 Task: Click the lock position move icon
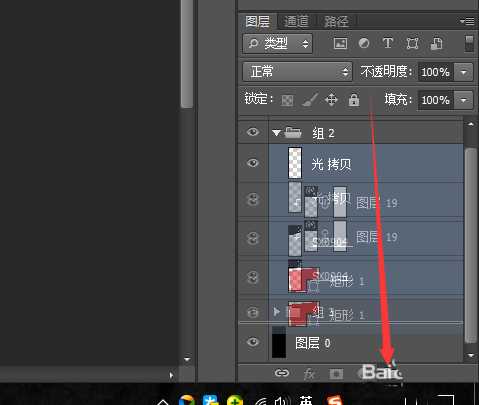click(331, 100)
